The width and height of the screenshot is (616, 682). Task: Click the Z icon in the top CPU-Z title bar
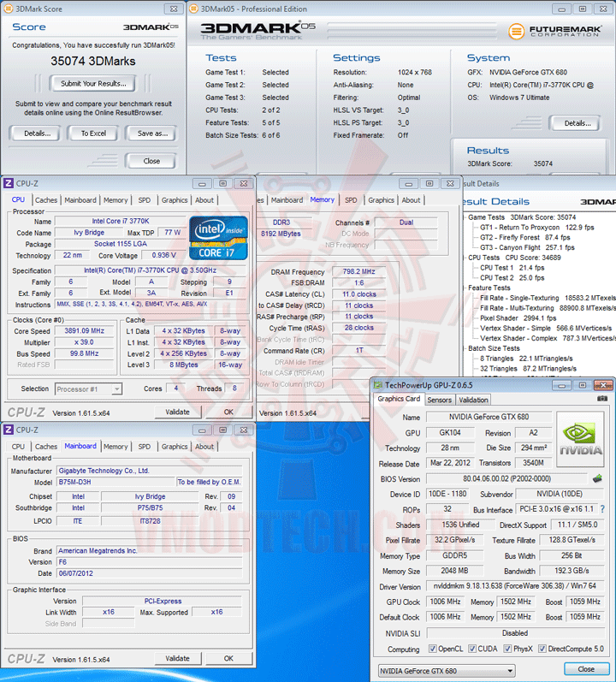(x=9, y=183)
